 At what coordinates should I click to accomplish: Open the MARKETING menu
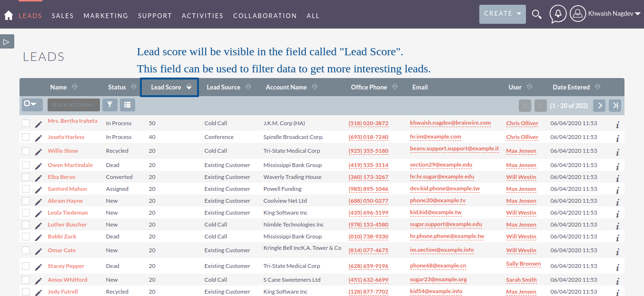click(x=106, y=16)
